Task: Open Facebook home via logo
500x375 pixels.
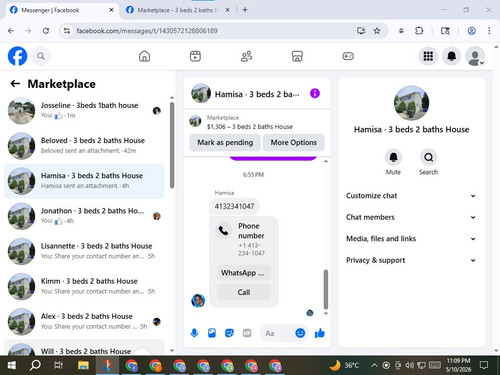Action: [17, 56]
